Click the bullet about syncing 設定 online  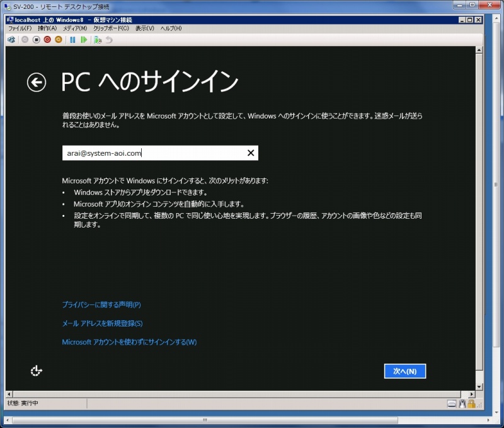248,220
